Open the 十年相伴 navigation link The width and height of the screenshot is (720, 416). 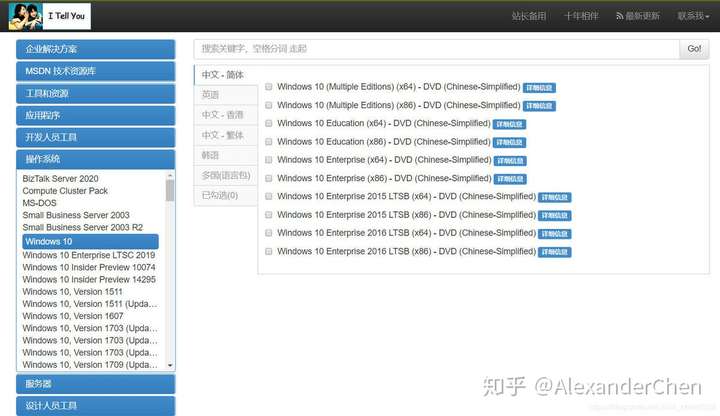581,16
